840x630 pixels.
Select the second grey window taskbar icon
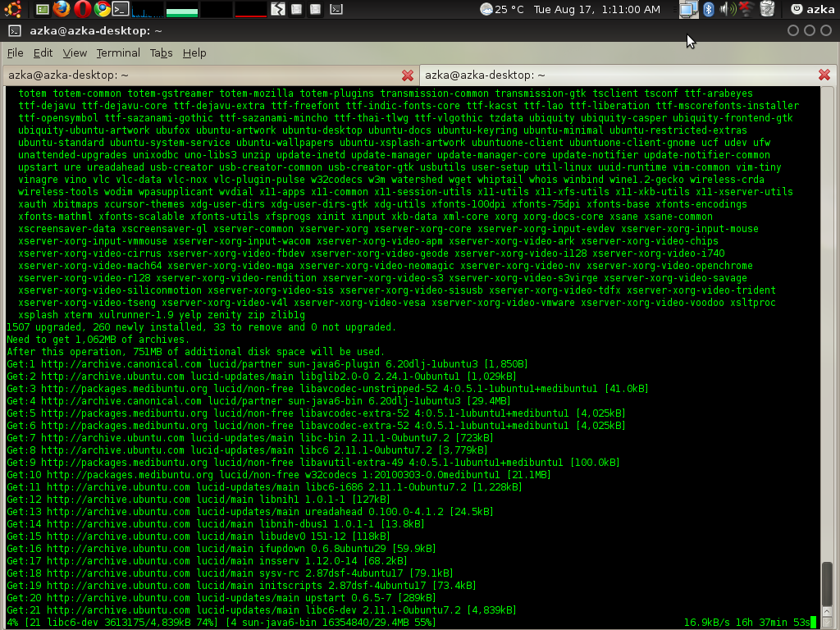[316, 9]
